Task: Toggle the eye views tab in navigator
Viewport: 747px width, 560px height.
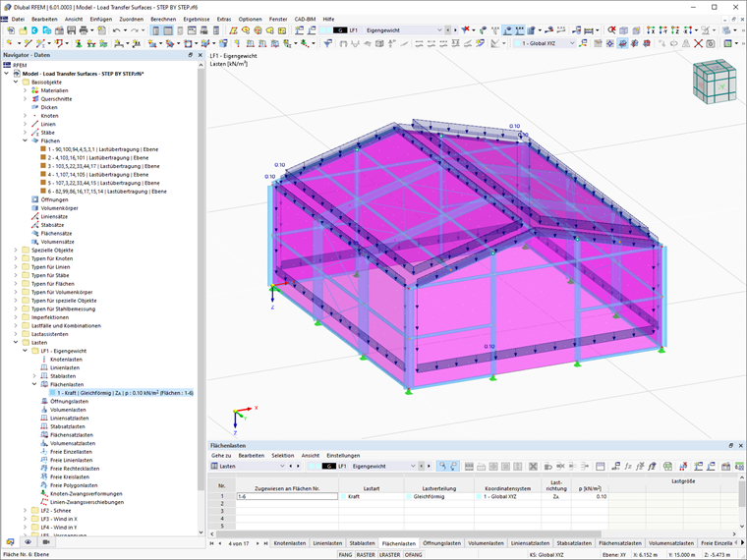Action: tap(28, 542)
